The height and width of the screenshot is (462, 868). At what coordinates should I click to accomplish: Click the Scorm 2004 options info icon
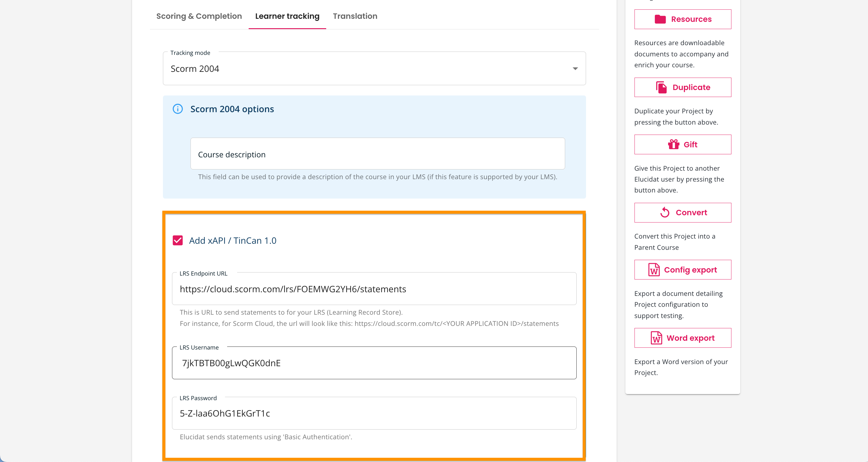[x=177, y=109]
